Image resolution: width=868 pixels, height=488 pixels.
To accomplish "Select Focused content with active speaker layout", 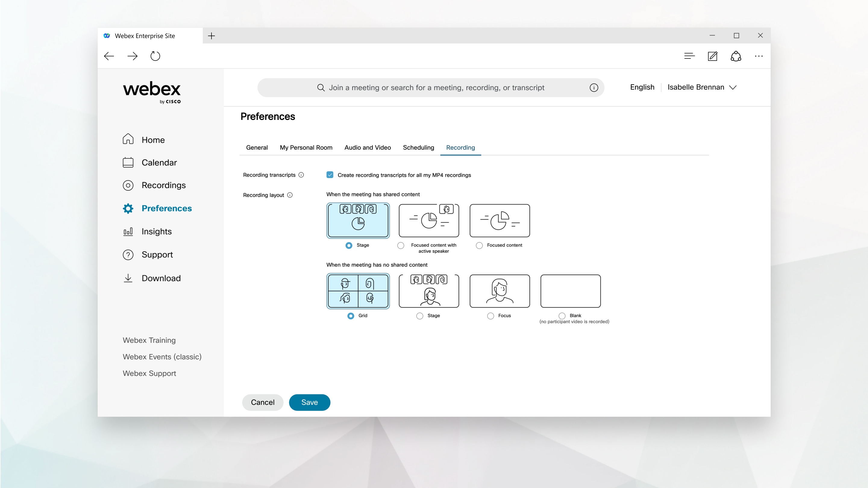I will pos(401,245).
